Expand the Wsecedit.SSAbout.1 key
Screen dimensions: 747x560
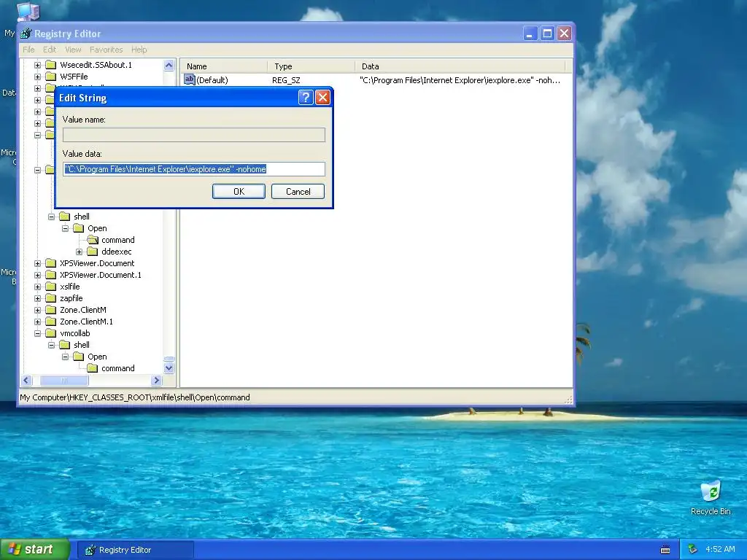38,65
